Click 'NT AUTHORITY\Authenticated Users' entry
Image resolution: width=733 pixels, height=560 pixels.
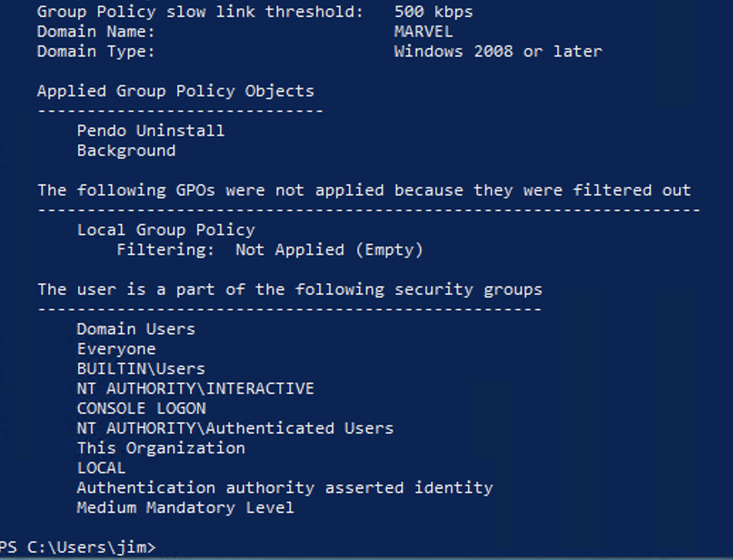coord(235,428)
